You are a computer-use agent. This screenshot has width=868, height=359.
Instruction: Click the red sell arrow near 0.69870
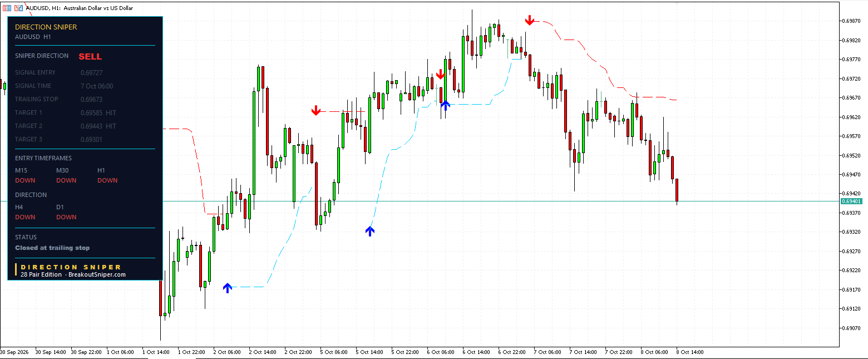pyautogui.click(x=530, y=21)
